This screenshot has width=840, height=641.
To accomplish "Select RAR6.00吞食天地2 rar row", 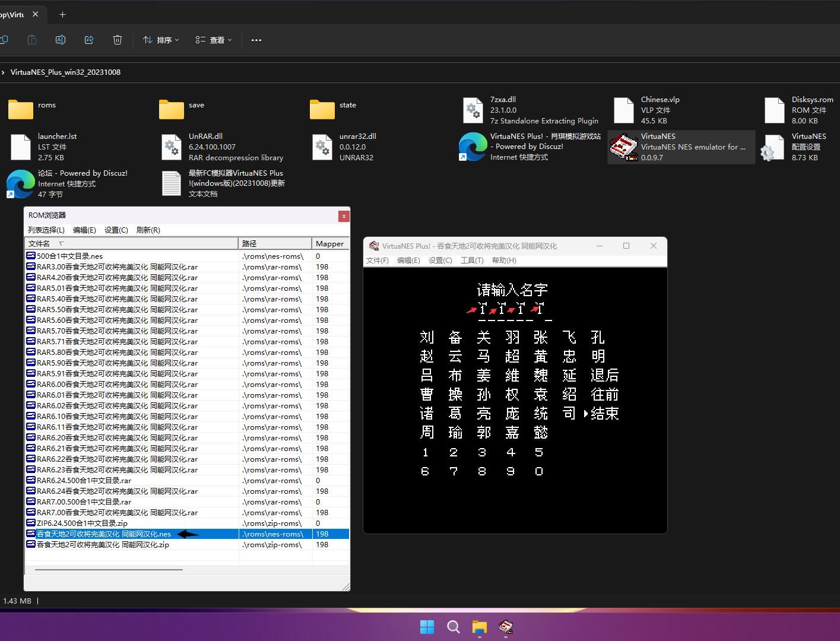I will pos(186,384).
